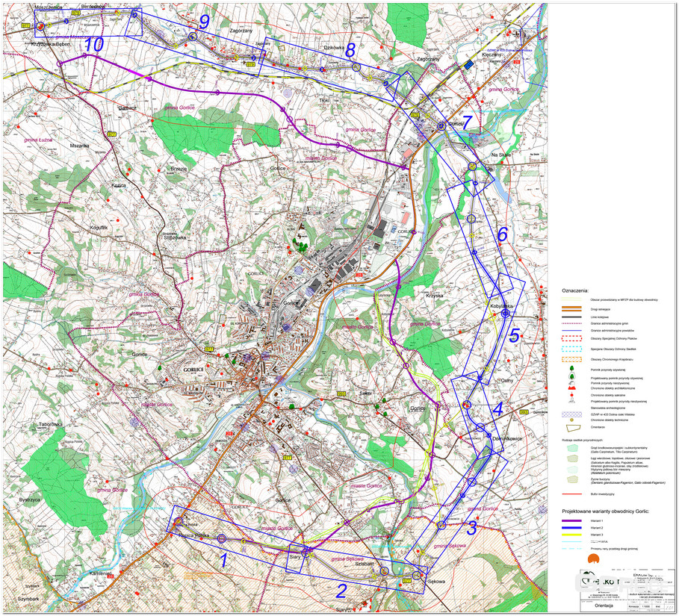Click the blue number 4 near Dominikowice

[497, 409]
